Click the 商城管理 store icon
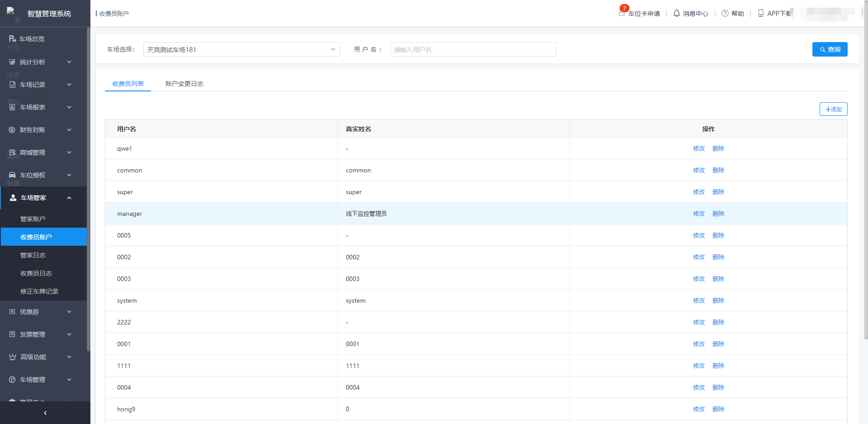The width and height of the screenshot is (868, 424). [12, 152]
